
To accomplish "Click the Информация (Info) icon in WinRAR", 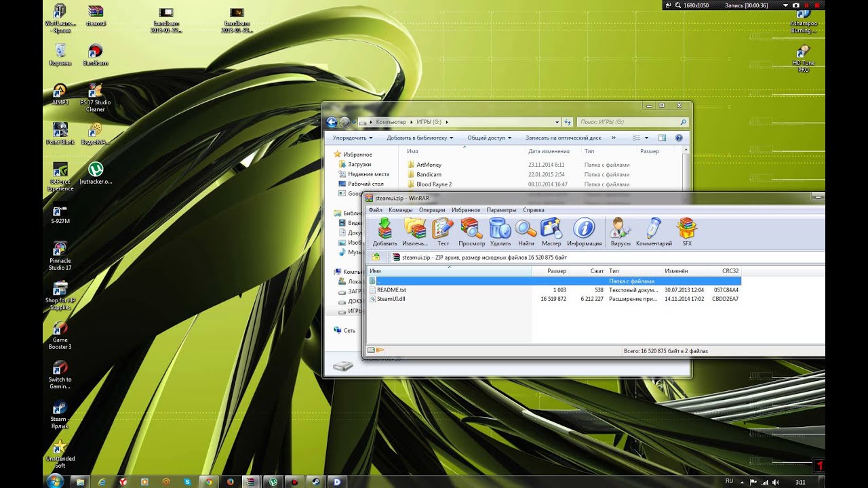I will click(584, 232).
